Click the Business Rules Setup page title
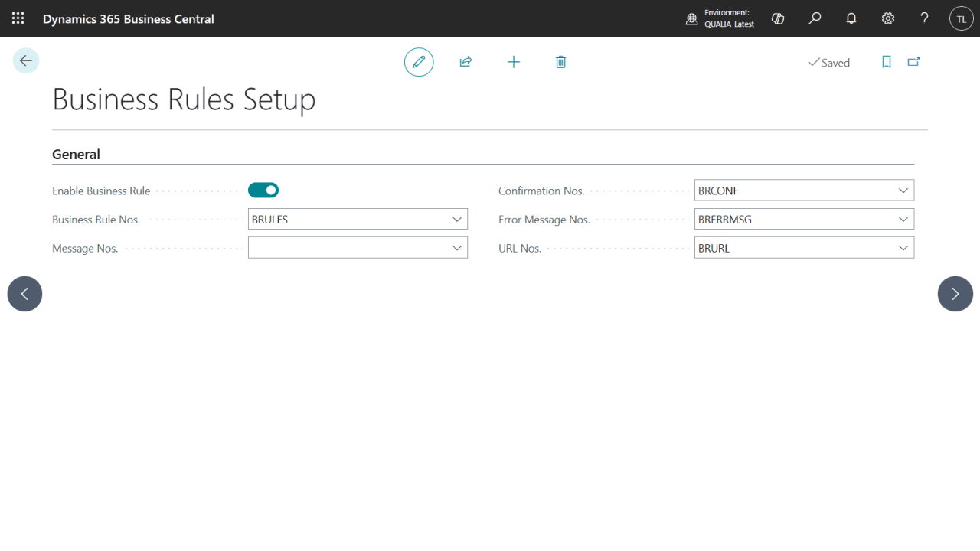980x551 pixels. click(184, 99)
